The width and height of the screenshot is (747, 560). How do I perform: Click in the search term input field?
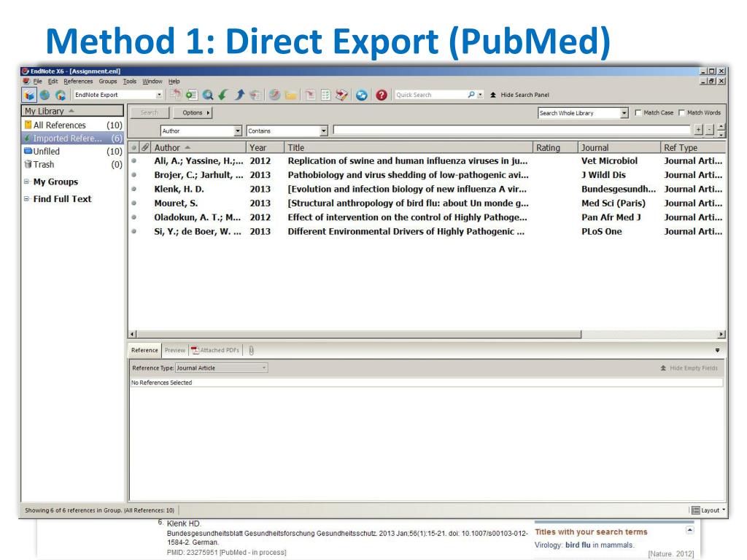[x=511, y=130]
